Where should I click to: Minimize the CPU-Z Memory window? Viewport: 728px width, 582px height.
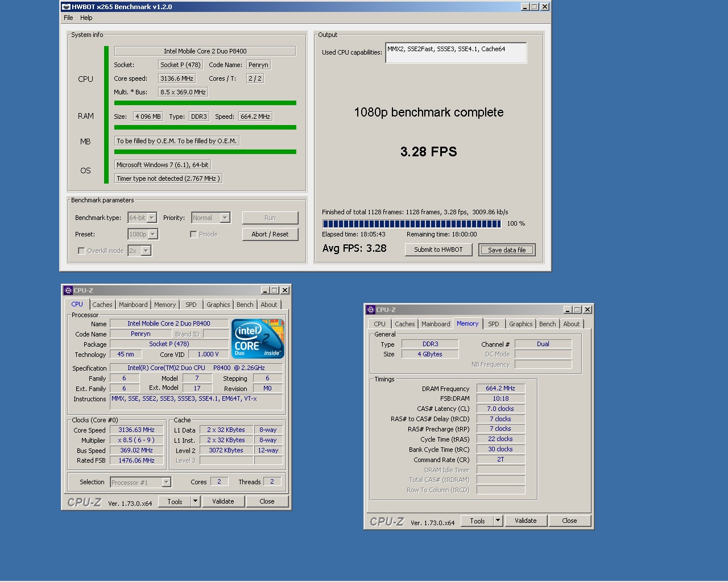(568, 310)
